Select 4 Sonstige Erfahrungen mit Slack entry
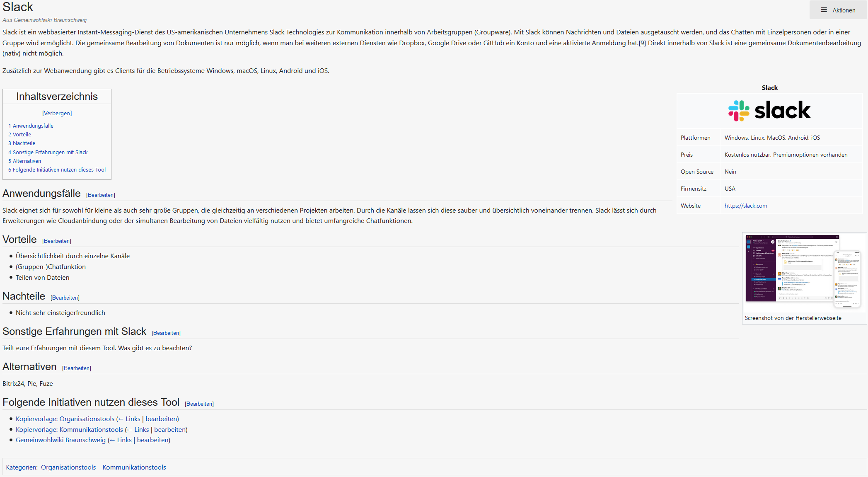The width and height of the screenshot is (868, 477). coord(48,152)
